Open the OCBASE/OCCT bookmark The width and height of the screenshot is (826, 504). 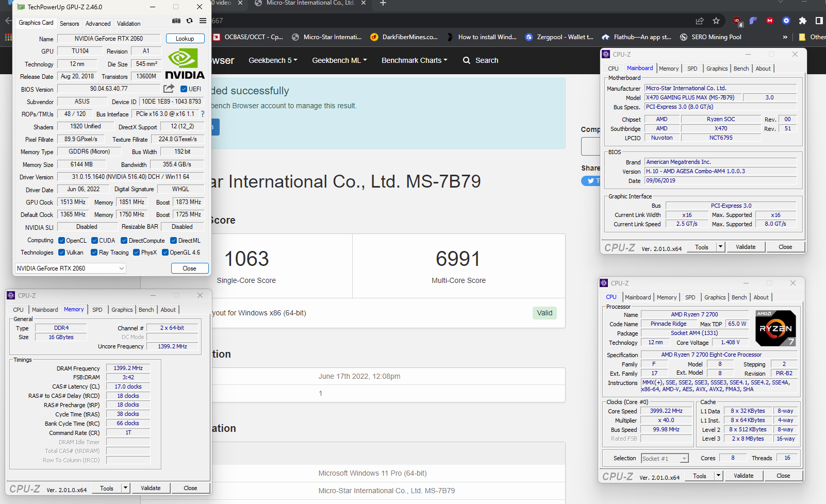248,37
